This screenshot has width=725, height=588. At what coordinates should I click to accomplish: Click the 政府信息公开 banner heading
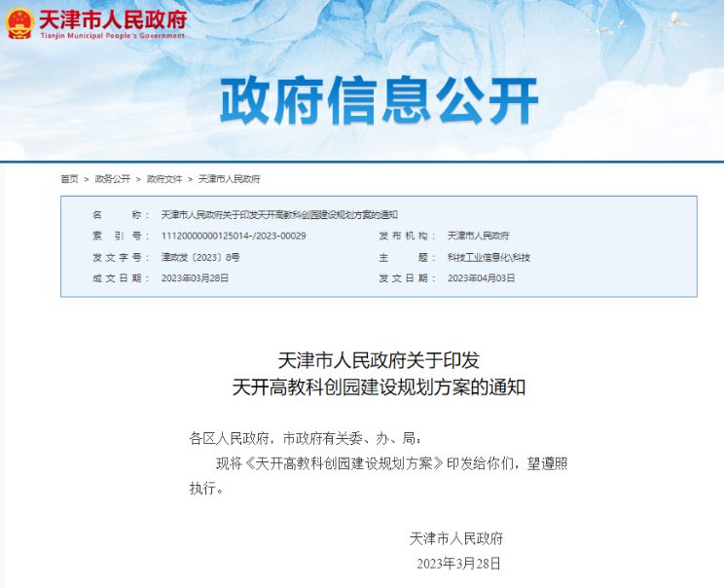(379, 101)
